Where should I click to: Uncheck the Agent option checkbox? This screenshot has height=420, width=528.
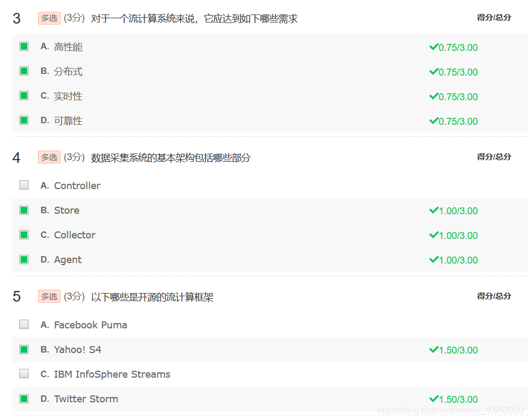pos(24,259)
